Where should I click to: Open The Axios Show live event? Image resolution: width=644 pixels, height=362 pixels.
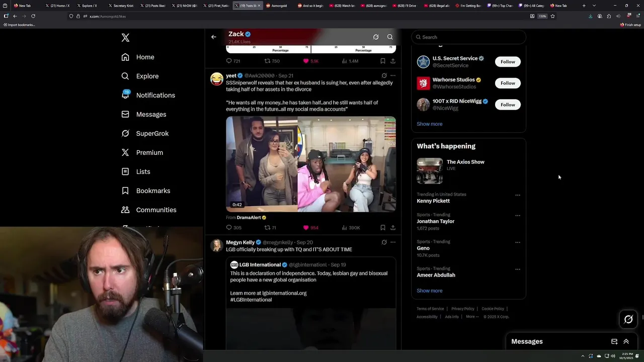pyautogui.click(x=468, y=171)
